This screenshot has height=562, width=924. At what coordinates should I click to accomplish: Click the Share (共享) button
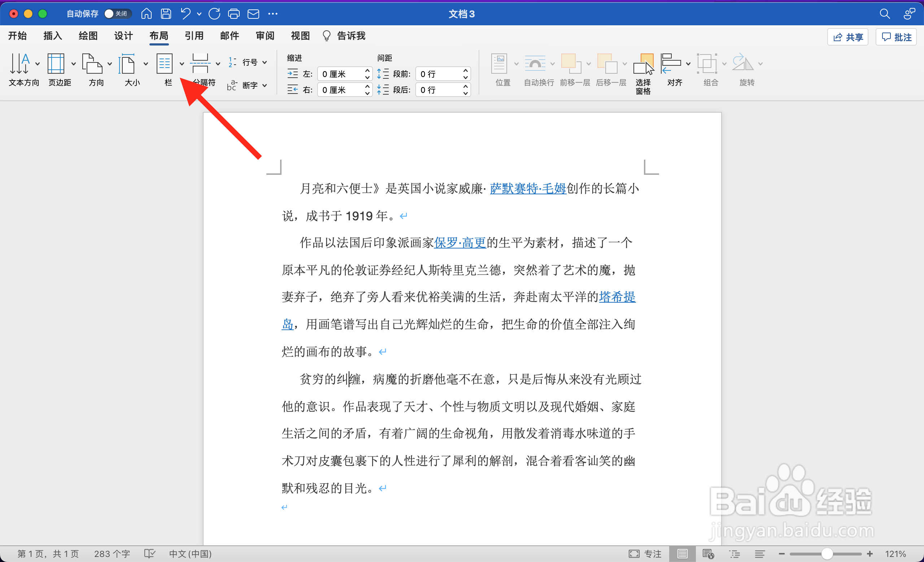click(847, 37)
